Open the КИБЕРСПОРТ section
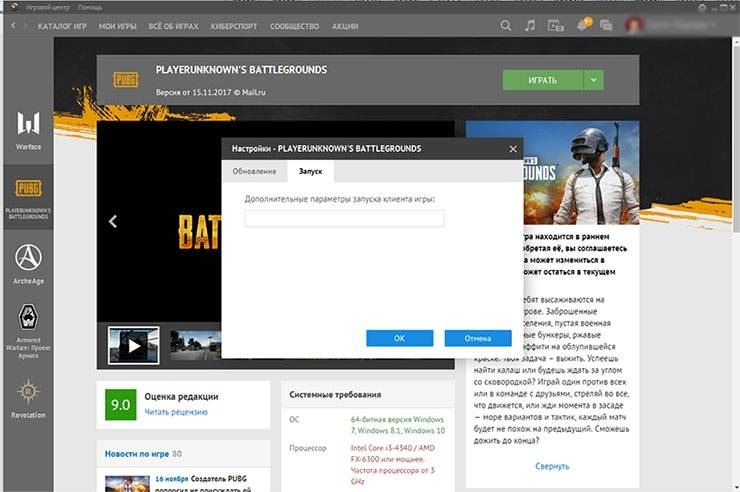The height and width of the screenshot is (492, 740). pos(234,26)
